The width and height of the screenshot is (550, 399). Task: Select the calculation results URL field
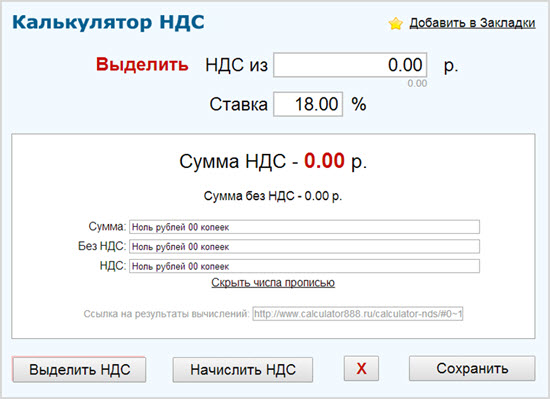[x=358, y=313]
